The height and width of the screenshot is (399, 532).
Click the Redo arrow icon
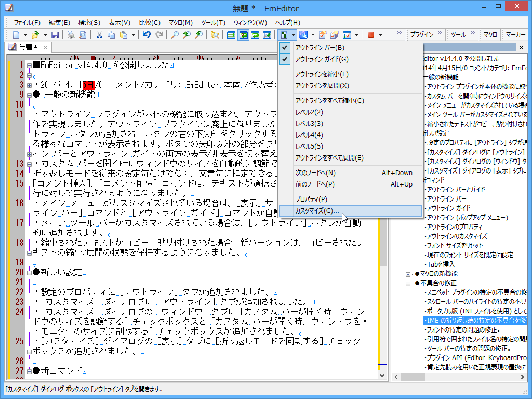click(x=159, y=35)
